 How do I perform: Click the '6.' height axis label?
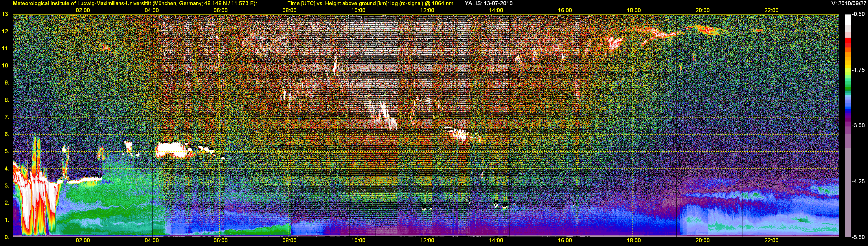click(7, 134)
